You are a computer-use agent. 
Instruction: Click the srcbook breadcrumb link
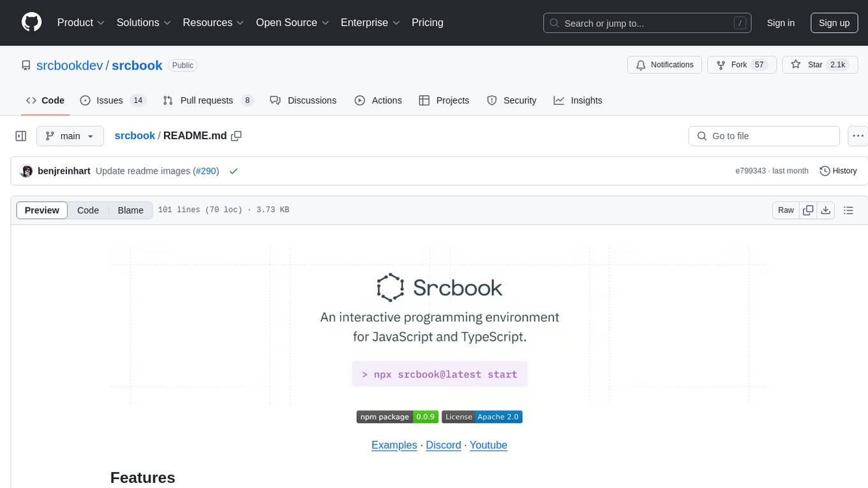[x=135, y=136]
